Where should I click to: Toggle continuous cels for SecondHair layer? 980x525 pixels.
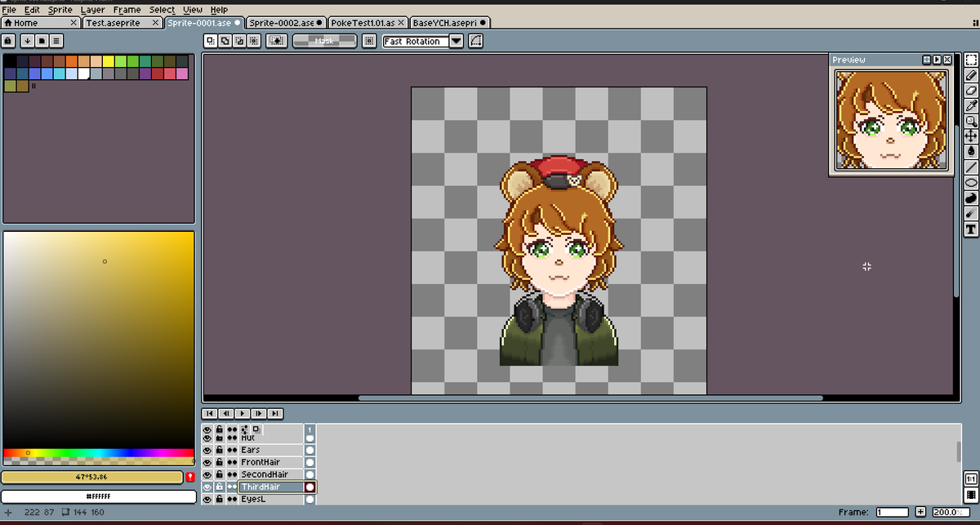(232, 474)
